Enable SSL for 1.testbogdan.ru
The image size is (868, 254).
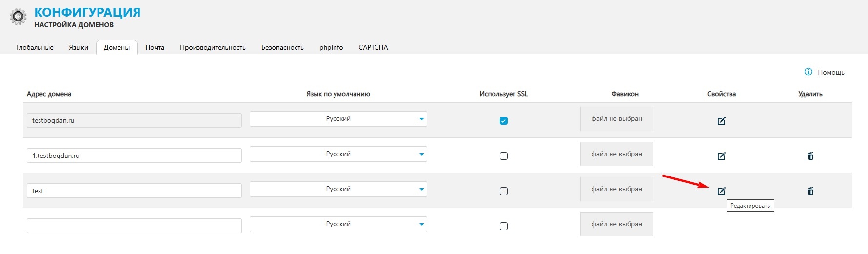[504, 156]
